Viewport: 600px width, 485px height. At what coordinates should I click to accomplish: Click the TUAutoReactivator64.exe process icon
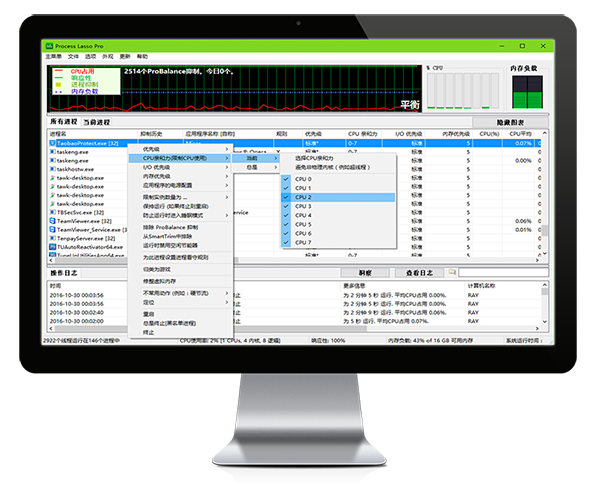[53, 247]
